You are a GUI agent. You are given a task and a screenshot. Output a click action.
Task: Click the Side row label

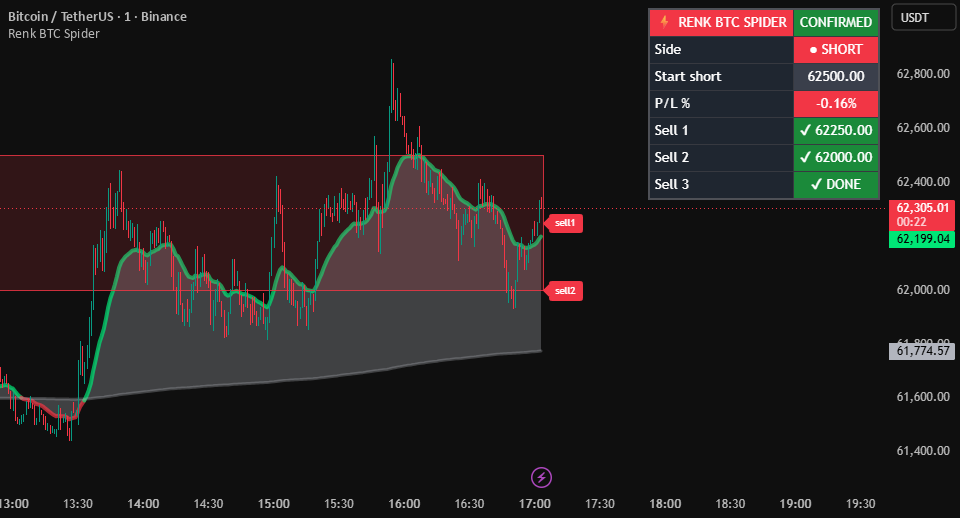click(667, 50)
